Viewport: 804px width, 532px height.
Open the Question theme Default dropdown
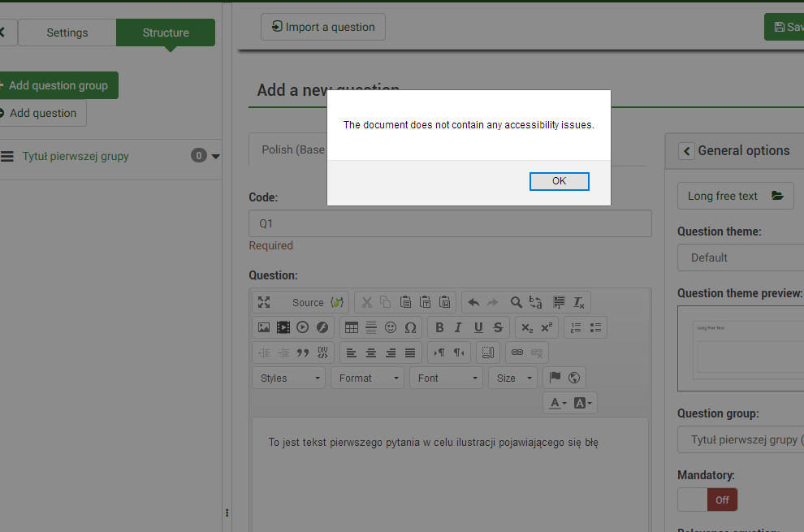741,257
